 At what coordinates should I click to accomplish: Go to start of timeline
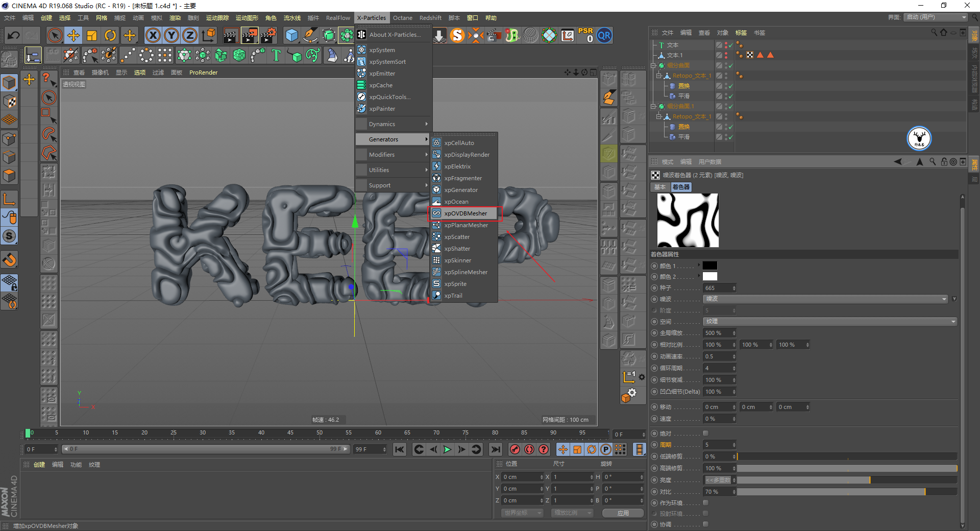click(x=400, y=449)
